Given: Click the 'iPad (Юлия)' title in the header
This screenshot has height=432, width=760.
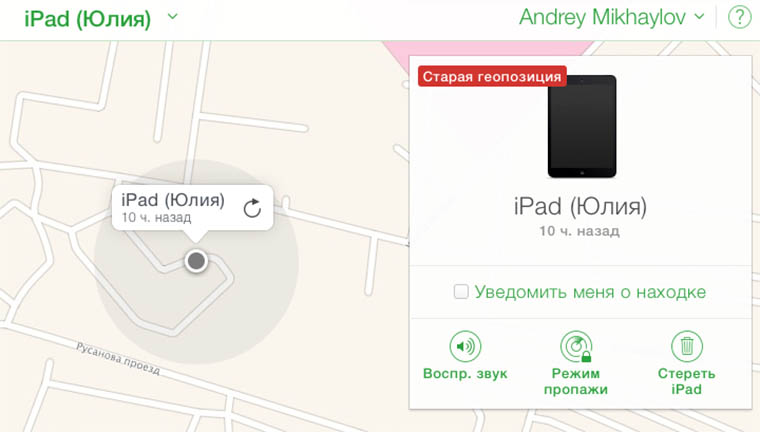Looking at the screenshot, I should point(88,18).
